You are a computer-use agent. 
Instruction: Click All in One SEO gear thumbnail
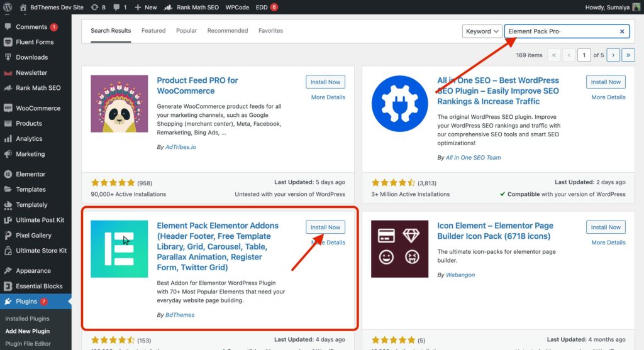tap(399, 104)
